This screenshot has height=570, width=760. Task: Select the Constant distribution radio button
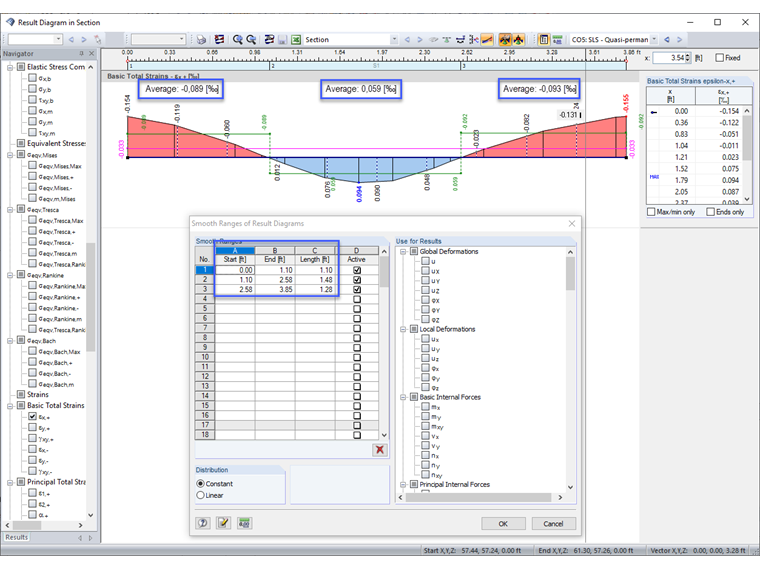point(200,484)
